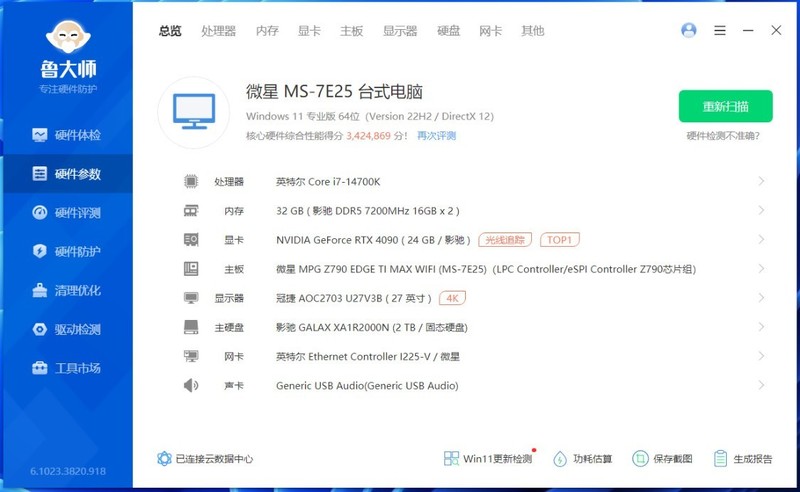Select 硬件参数 sidebar item
This screenshot has height=492, width=800.
pyautogui.click(x=66, y=174)
